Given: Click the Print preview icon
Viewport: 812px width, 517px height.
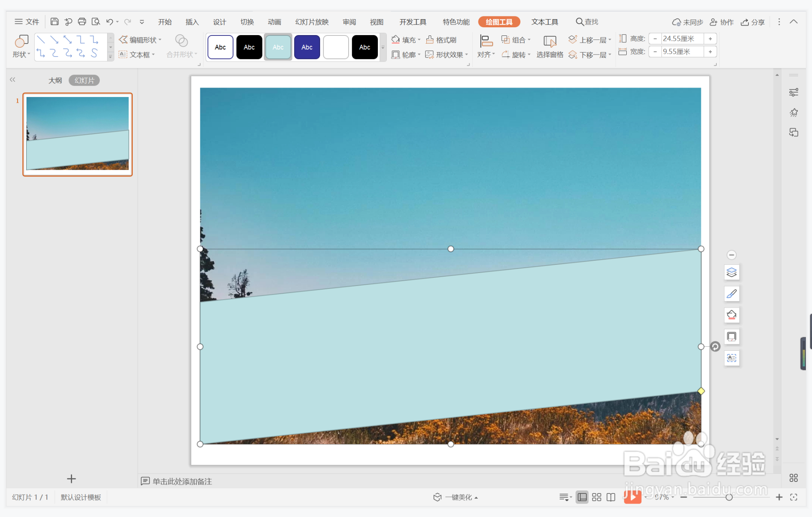Looking at the screenshot, I should 96,22.
